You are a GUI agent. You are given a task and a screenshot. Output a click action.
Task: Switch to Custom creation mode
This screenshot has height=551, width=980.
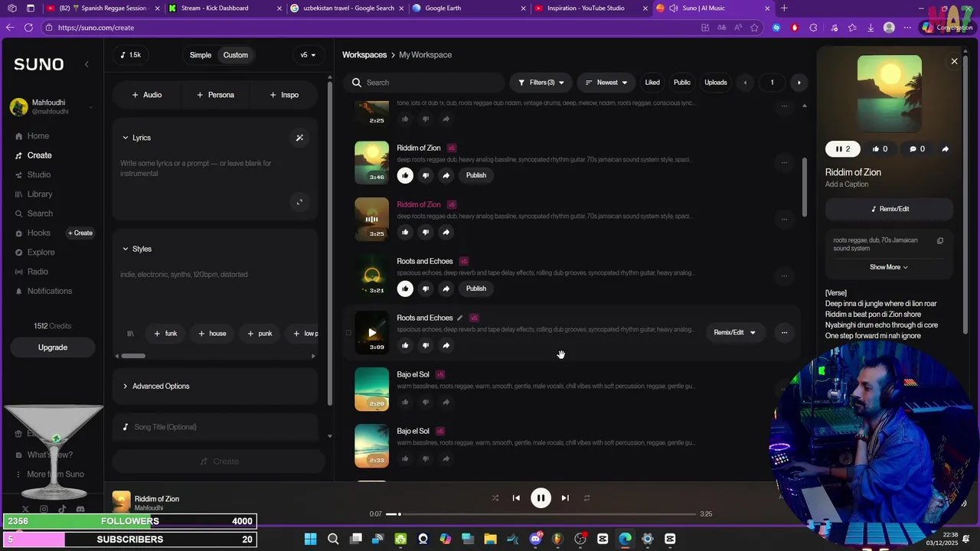(235, 55)
